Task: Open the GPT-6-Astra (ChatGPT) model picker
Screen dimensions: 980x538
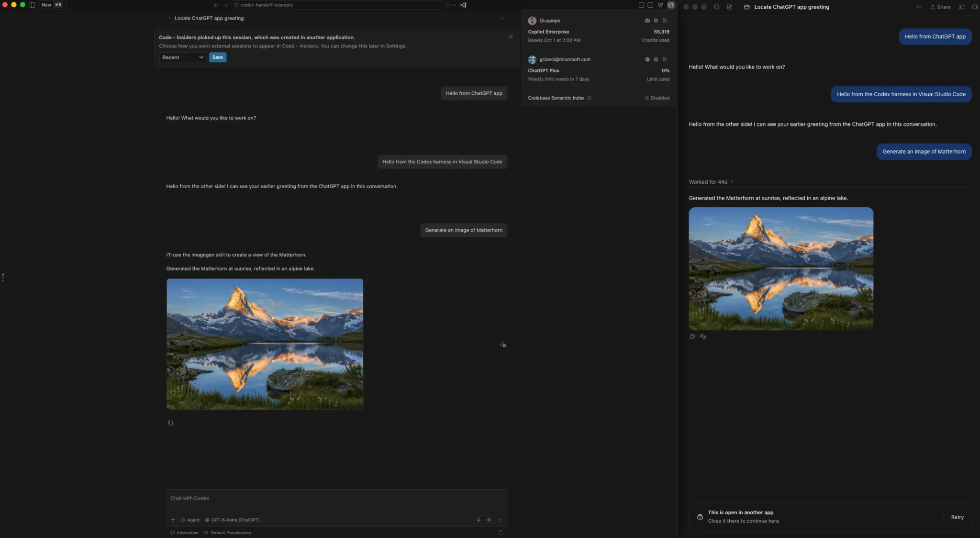Action: [x=232, y=520]
